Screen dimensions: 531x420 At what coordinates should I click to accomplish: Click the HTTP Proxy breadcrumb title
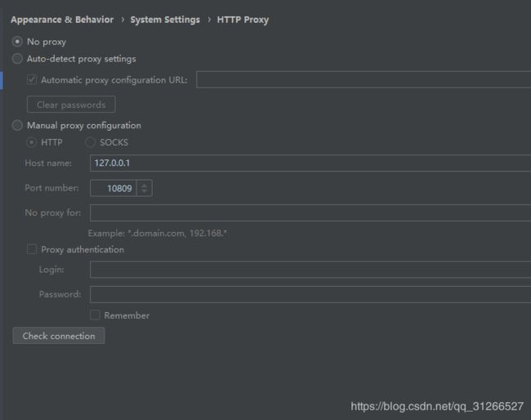click(243, 20)
